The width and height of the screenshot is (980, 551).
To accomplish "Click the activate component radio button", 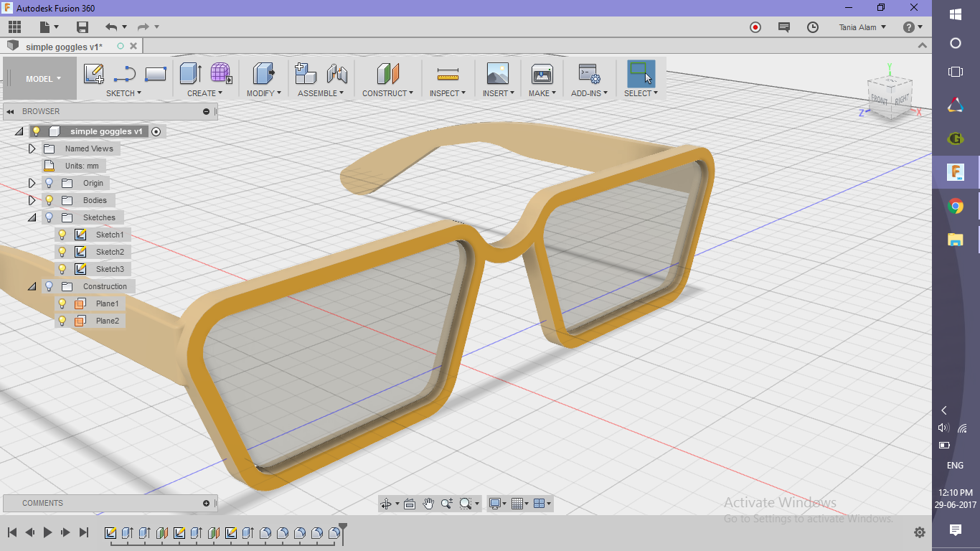I will [156, 131].
